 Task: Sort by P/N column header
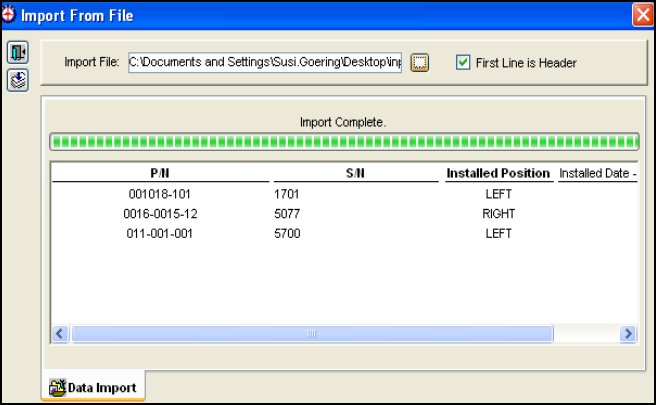[160, 173]
